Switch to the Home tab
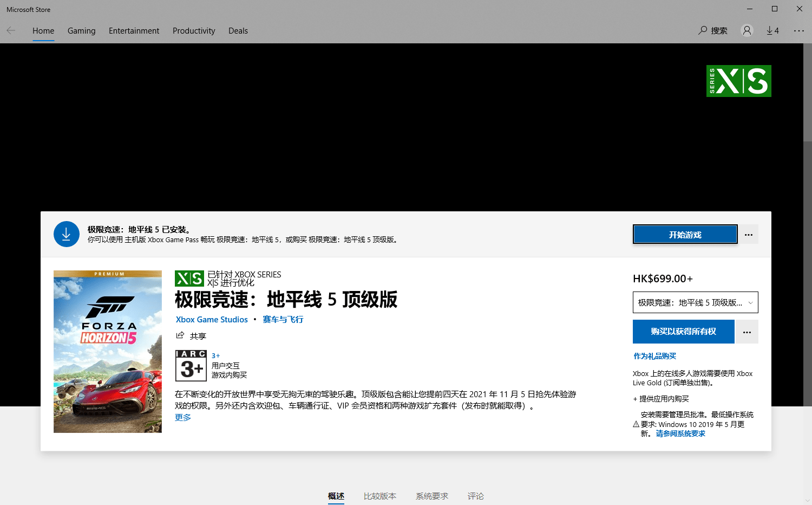812x505 pixels. [43, 31]
